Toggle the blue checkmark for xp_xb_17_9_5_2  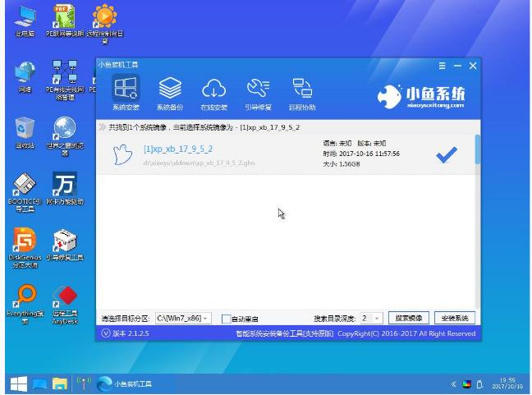pyautogui.click(x=446, y=154)
